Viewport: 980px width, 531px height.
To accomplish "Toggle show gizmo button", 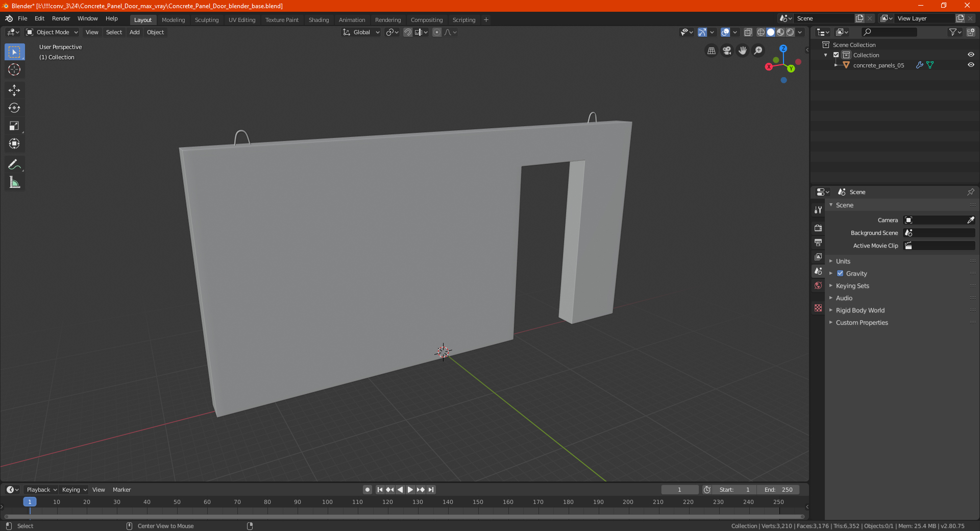I will pos(702,32).
